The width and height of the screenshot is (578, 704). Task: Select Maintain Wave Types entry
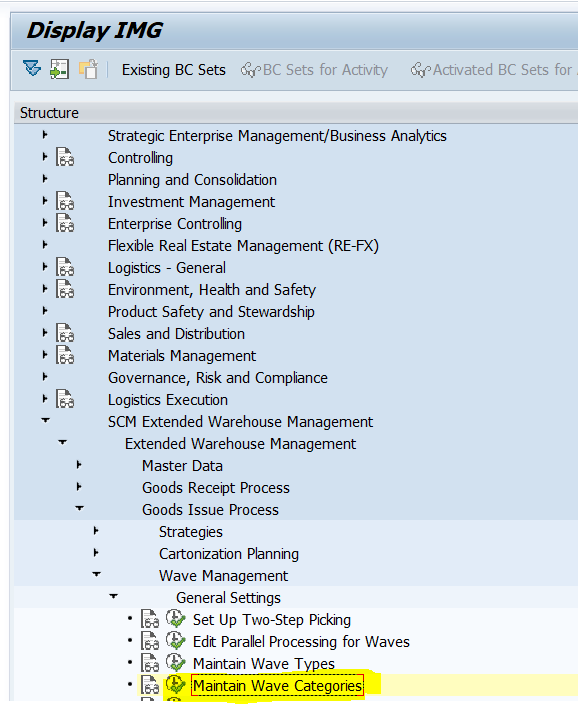coord(264,664)
